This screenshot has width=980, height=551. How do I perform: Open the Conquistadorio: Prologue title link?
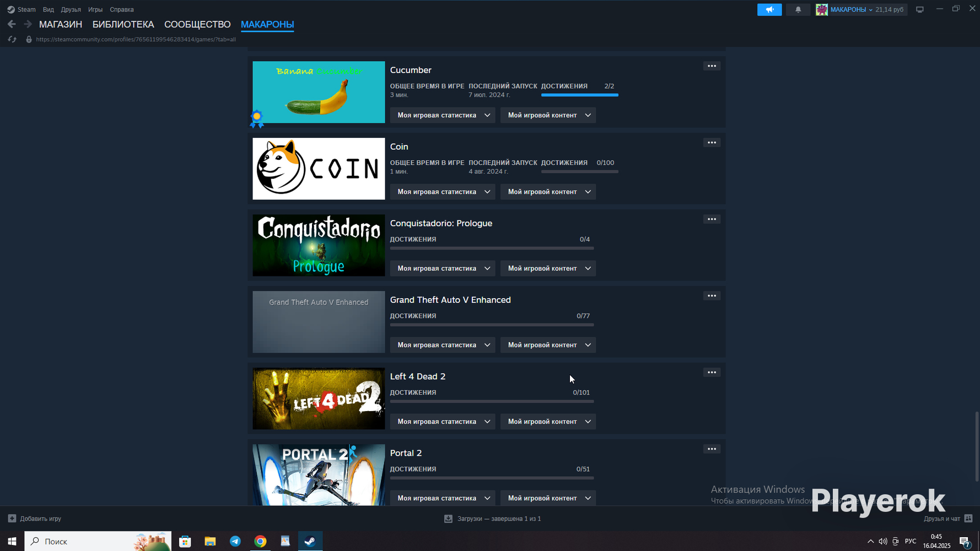[x=441, y=223]
